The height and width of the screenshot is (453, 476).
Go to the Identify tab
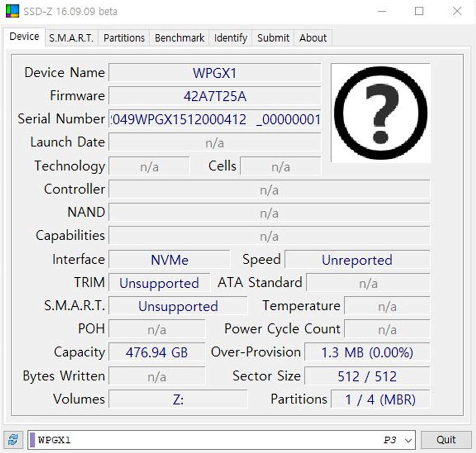230,38
